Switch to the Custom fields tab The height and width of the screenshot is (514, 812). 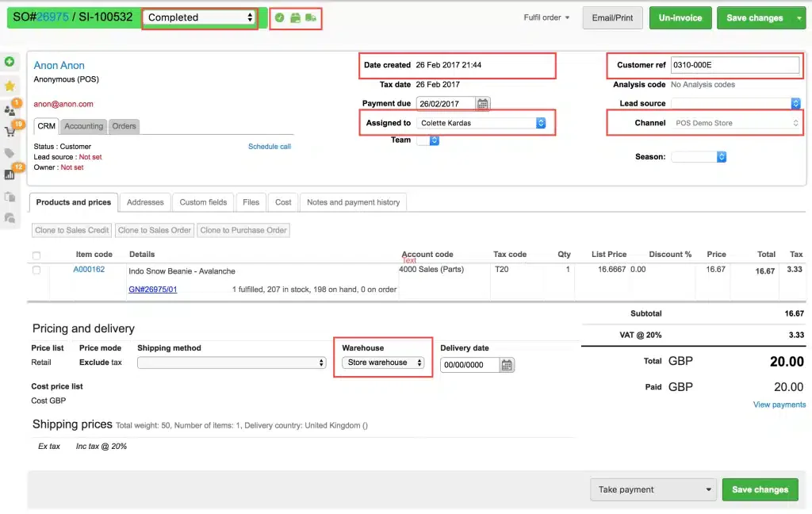pyautogui.click(x=203, y=202)
